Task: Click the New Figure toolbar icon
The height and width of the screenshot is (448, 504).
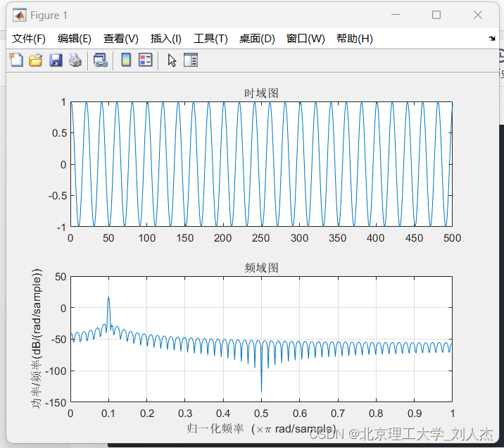Action: tap(16, 60)
